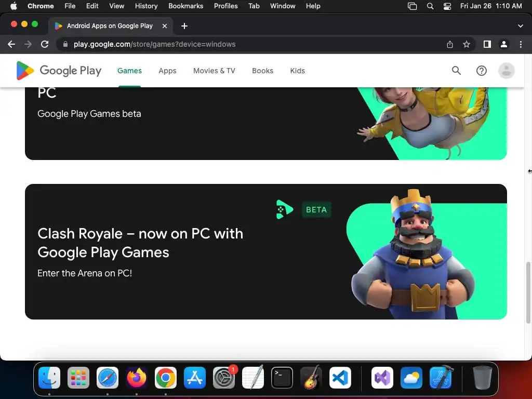The height and width of the screenshot is (399, 532).
Task: Open the Help Center question mark icon
Action: click(482, 71)
